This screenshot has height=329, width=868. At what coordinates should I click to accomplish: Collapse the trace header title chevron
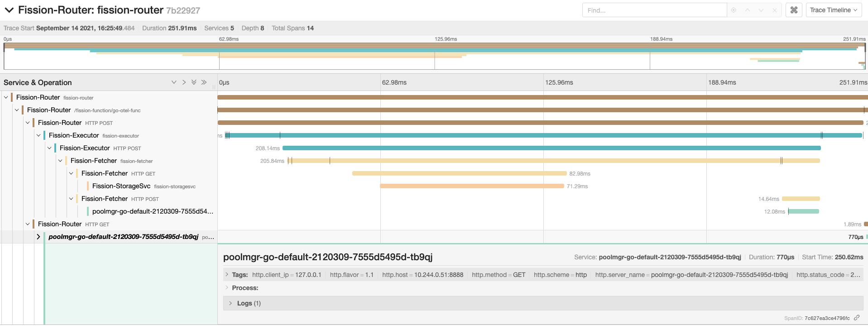click(x=9, y=10)
